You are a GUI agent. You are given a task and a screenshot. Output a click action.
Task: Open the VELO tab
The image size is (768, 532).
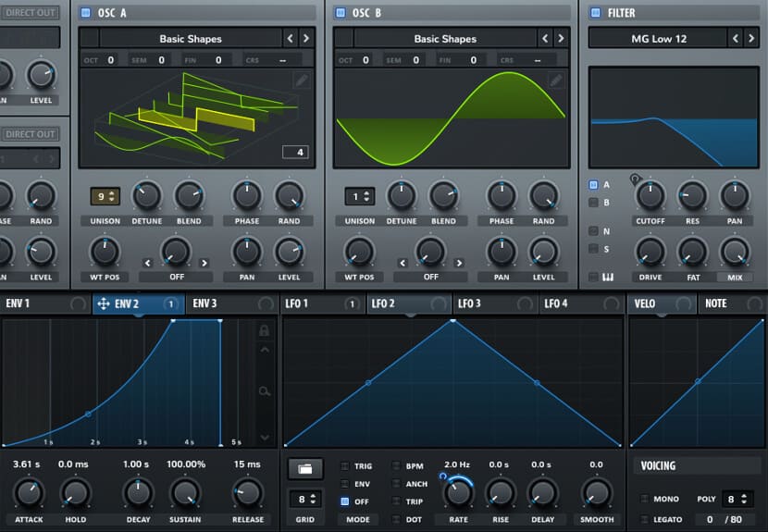click(663, 303)
